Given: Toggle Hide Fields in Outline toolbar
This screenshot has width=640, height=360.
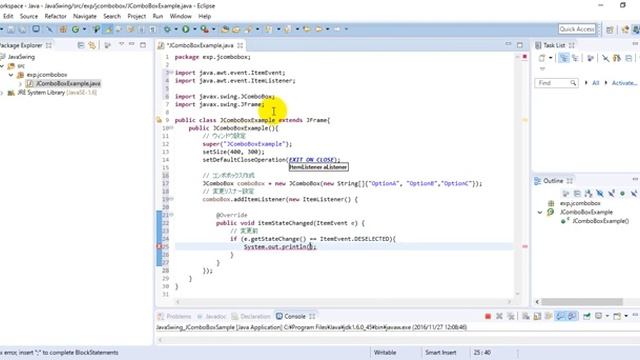Looking at the screenshot, I should click(x=600, y=193).
